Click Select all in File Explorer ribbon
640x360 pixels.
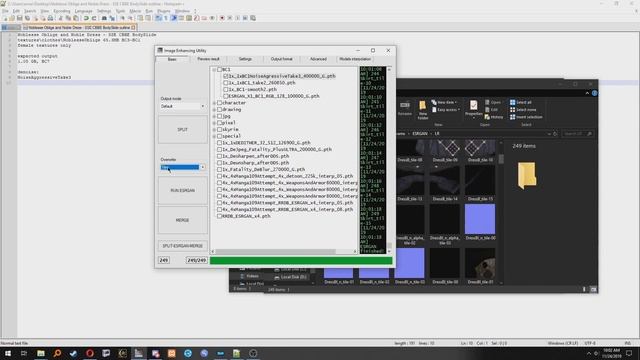coord(521,102)
